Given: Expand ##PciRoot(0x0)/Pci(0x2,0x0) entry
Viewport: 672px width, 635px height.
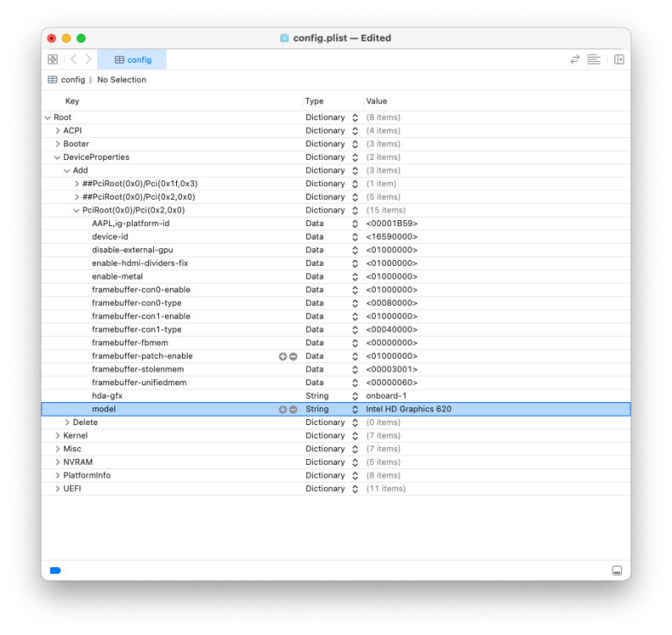Looking at the screenshot, I should tap(77, 197).
